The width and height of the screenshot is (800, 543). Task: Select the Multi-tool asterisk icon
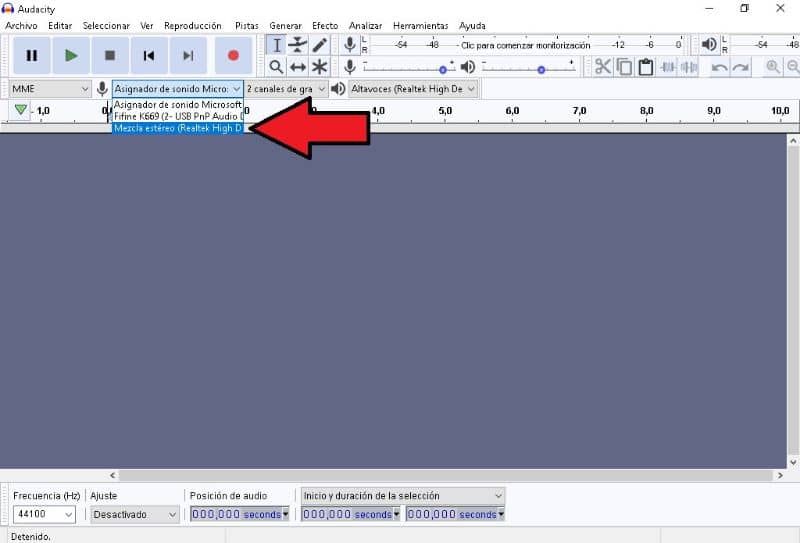pyautogui.click(x=319, y=67)
